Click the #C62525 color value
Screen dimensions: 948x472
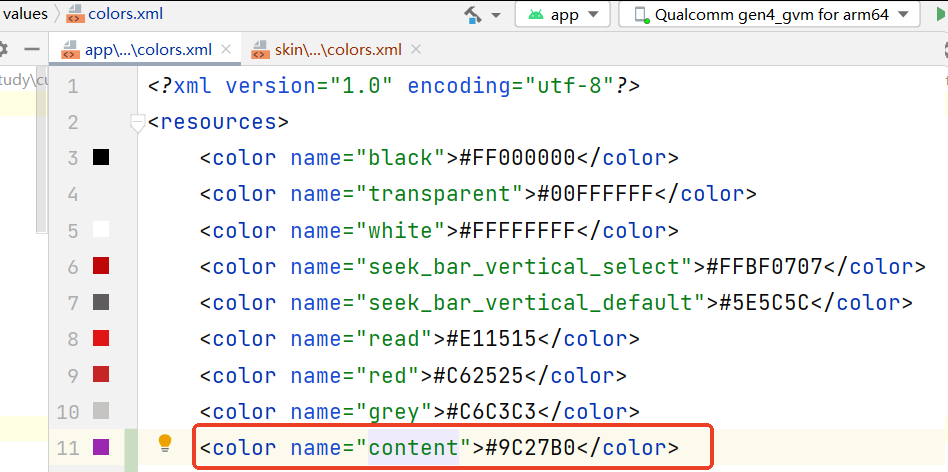[478, 375]
